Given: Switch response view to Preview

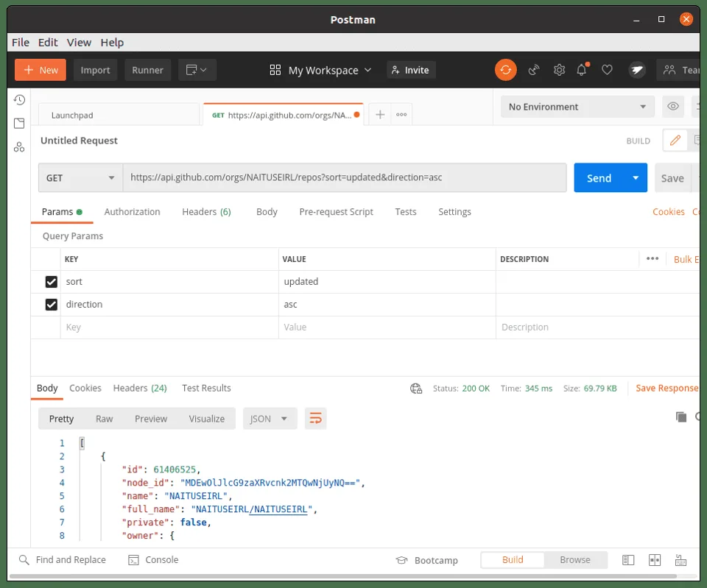Looking at the screenshot, I should click(150, 419).
